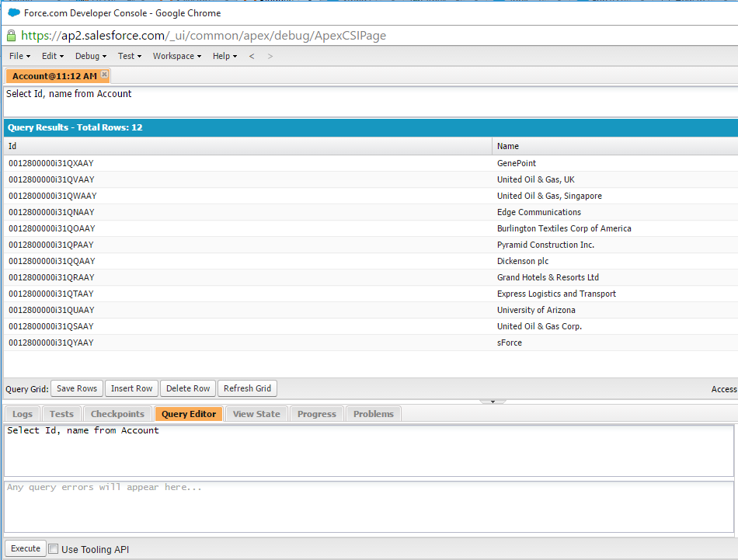The height and width of the screenshot is (560, 738).
Task: Switch to the View State tab
Action: coord(256,413)
